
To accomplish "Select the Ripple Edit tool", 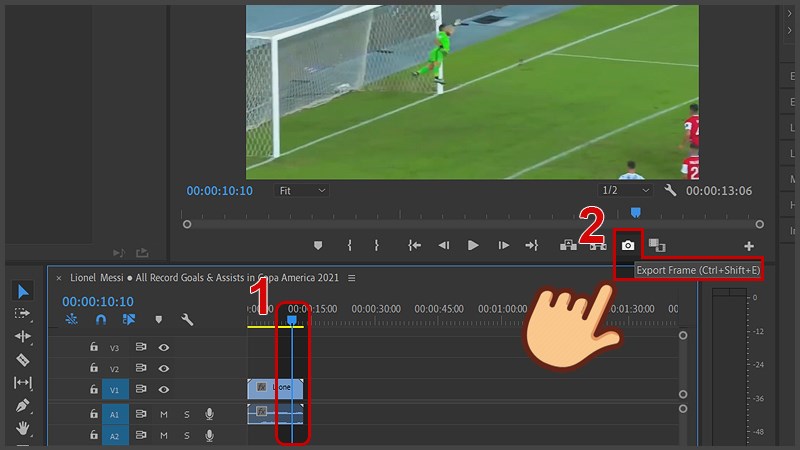I will (x=23, y=336).
